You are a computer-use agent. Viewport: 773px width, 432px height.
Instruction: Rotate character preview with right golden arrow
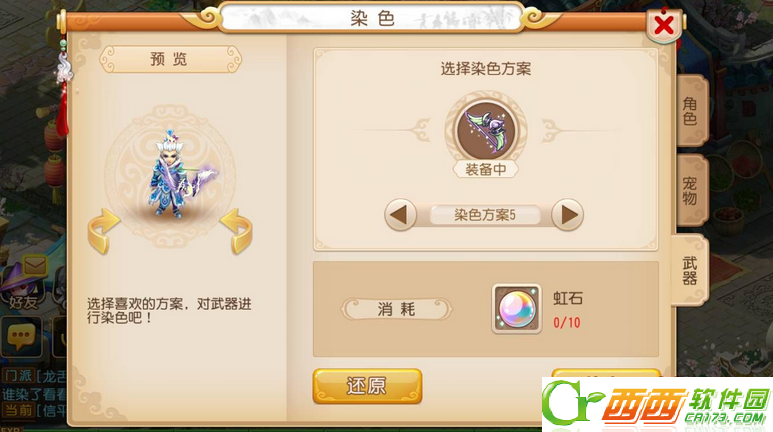point(237,231)
